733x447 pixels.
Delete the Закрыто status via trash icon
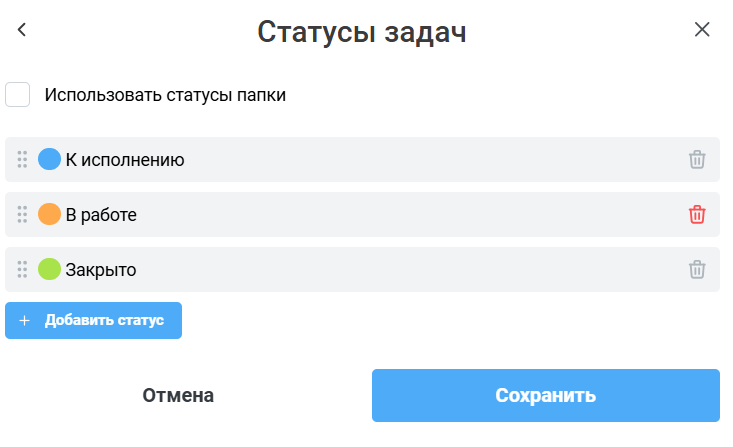[x=697, y=269]
